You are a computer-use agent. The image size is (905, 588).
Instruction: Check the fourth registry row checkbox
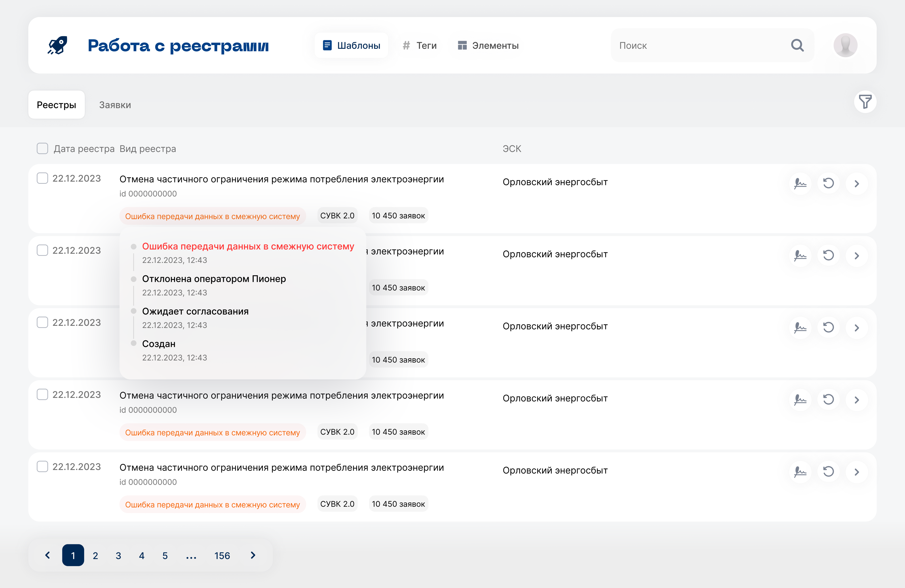(42, 395)
